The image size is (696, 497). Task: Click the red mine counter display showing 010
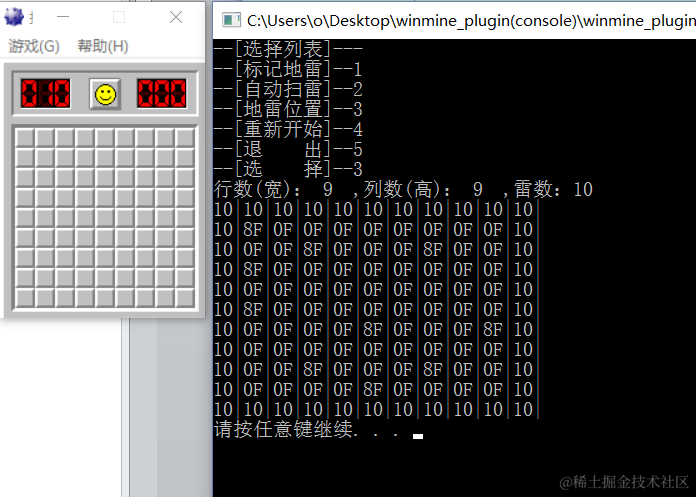pos(45,94)
